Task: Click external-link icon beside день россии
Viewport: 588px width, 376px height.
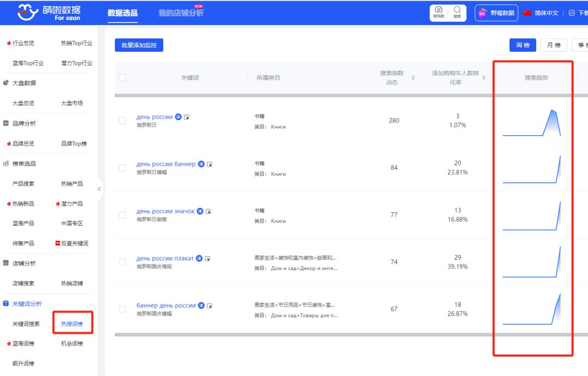Action: pyautogui.click(x=187, y=118)
